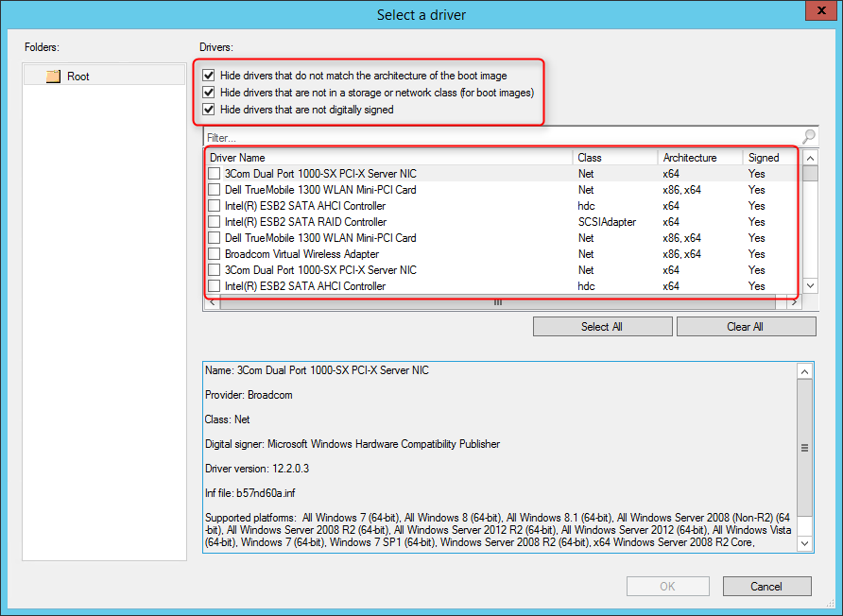Click 'Name: 3Com Dual Port' line in details
This screenshot has height=616, width=843.
(317, 370)
